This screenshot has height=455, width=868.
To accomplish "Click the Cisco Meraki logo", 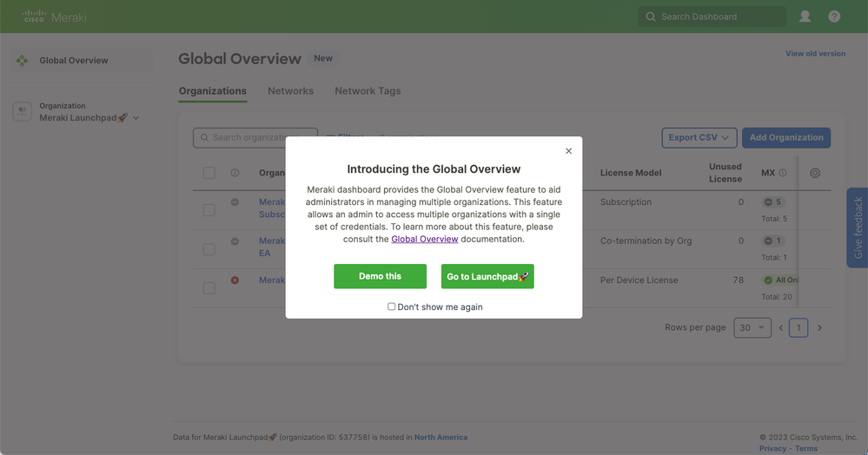I will point(54,16).
